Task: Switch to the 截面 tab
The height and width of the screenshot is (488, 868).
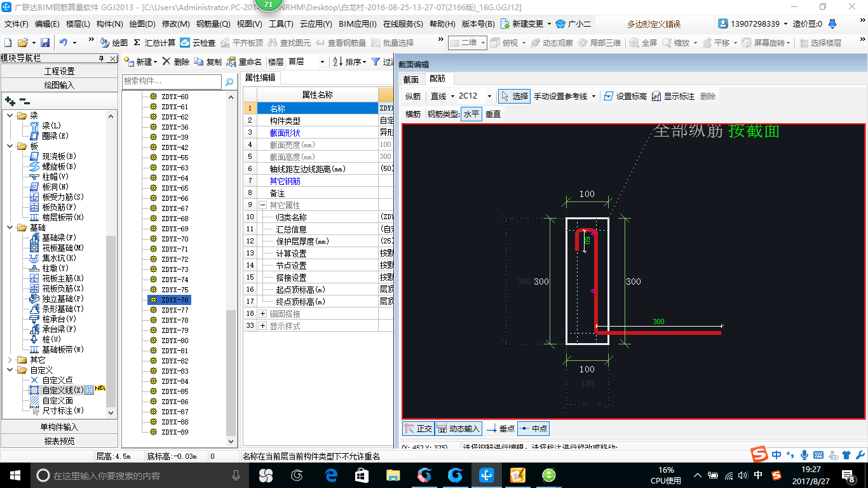Action: pyautogui.click(x=411, y=79)
